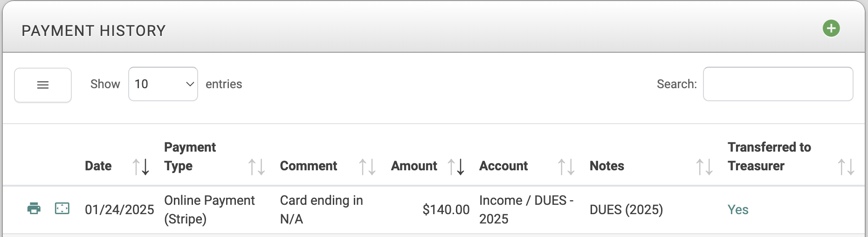Select the Account column header text
This screenshot has width=868, height=237.
[x=503, y=166]
